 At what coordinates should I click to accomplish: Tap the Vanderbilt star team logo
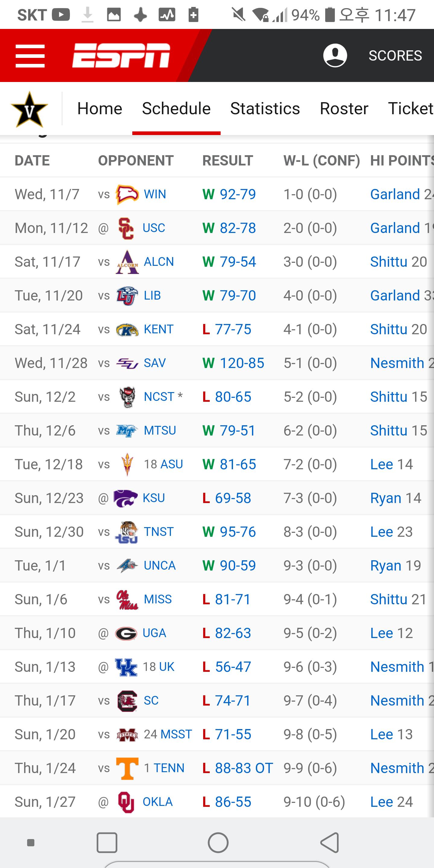click(x=30, y=109)
